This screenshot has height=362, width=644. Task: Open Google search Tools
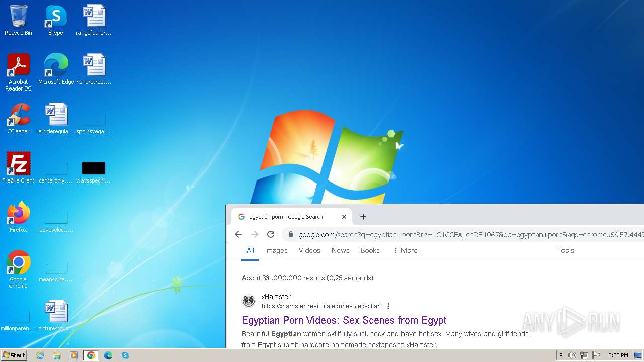(x=566, y=251)
